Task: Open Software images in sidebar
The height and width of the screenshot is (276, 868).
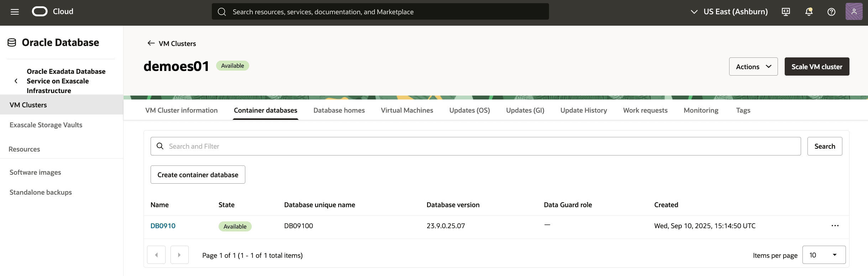Action: click(35, 172)
